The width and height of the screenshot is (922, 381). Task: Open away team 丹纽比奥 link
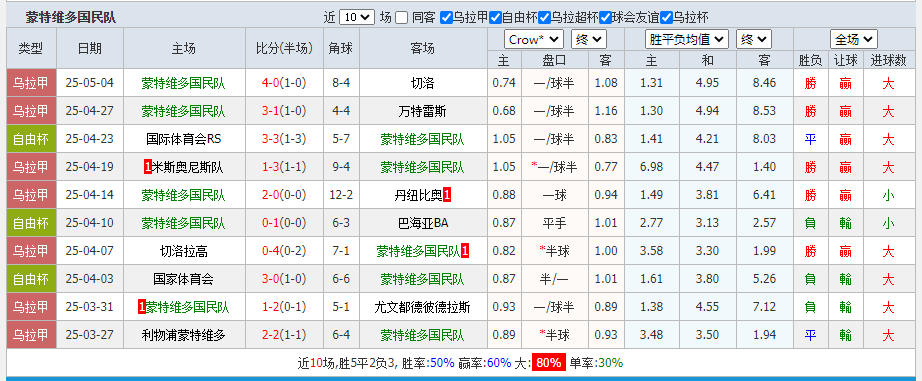[418, 195]
